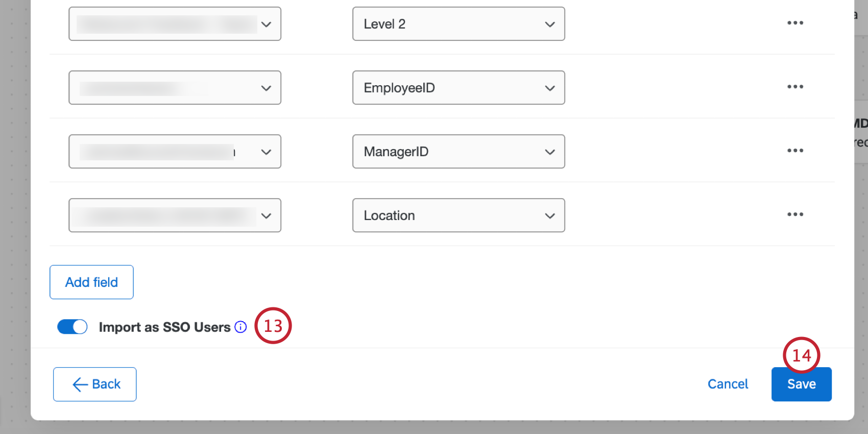Image resolution: width=868 pixels, height=434 pixels.
Task: Cancel the field mapping changes
Action: click(728, 384)
